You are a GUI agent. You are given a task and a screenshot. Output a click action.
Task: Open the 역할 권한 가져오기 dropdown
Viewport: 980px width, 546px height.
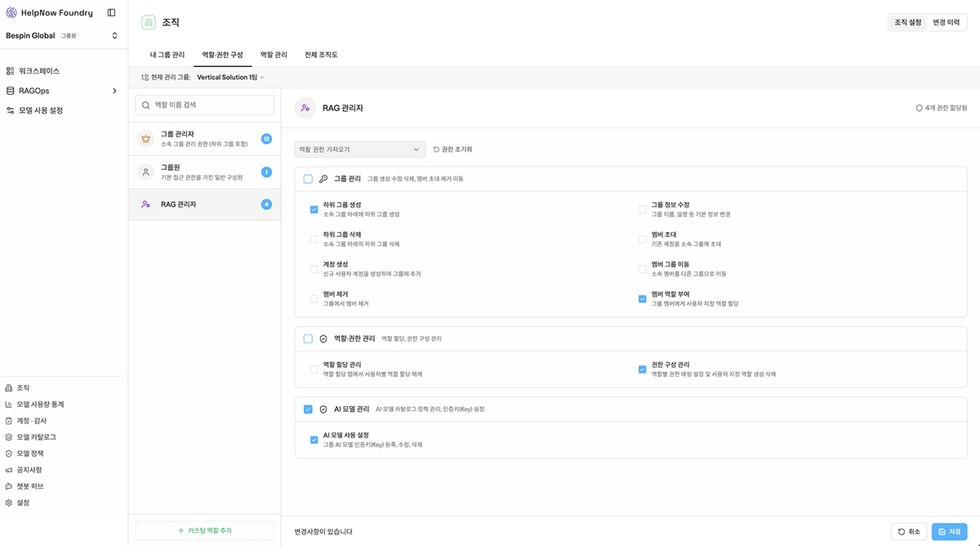click(x=359, y=150)
